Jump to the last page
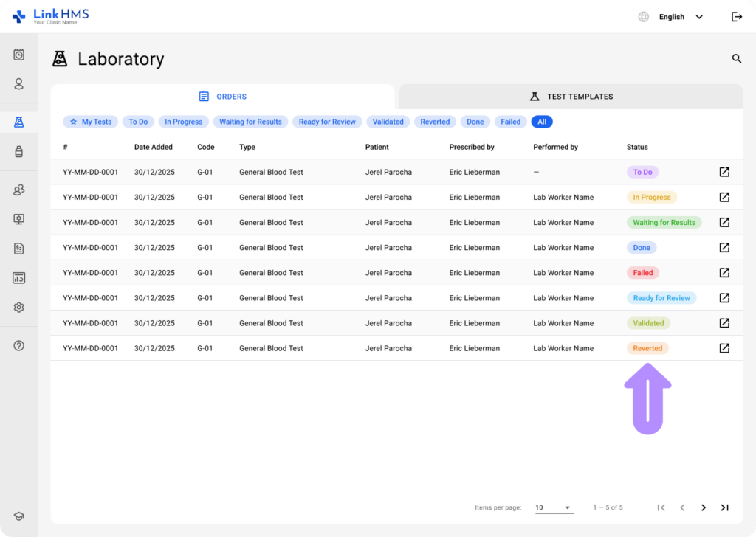Viewport: 756px width, 537px height. (x=724, y=507)
